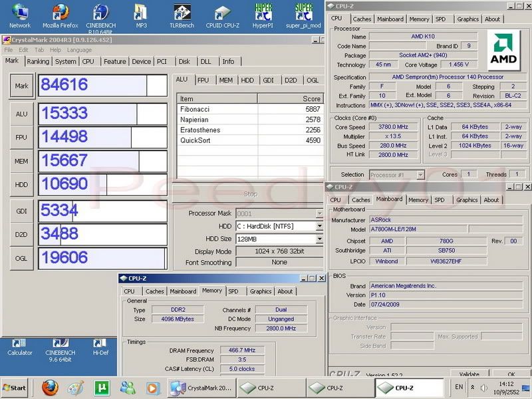Run the MEM benchmark button

22,161
